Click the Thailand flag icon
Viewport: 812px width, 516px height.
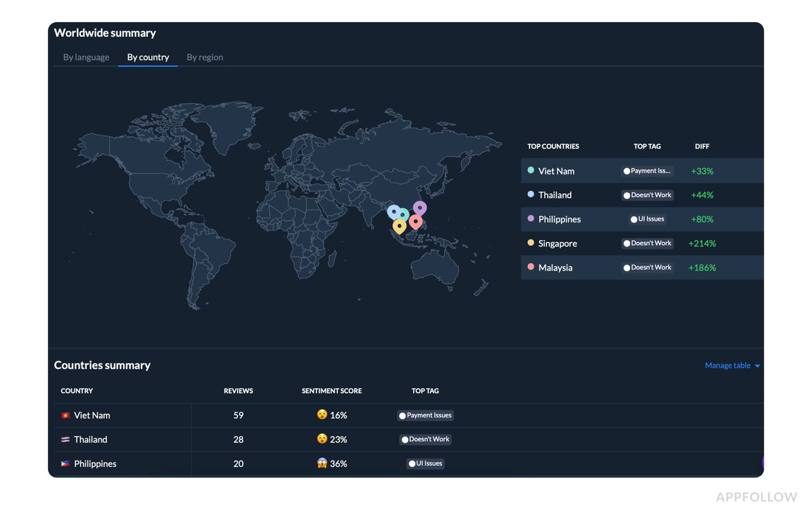[66, 439]
